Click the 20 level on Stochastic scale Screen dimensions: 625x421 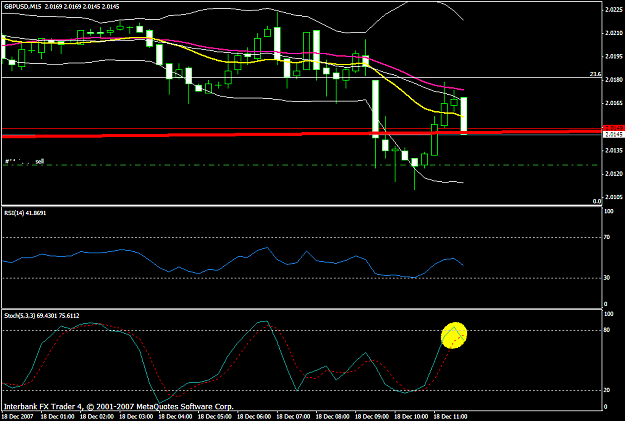pyautogui.click(x=607, y=390)
